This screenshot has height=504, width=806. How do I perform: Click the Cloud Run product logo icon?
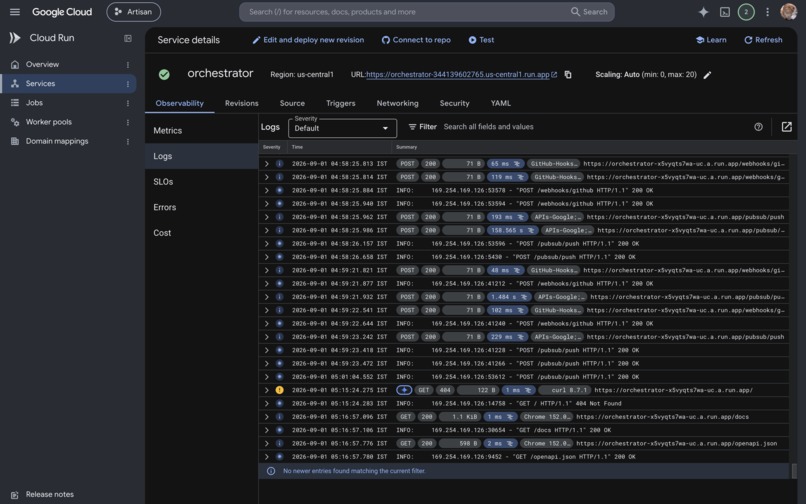pos(15,38)
